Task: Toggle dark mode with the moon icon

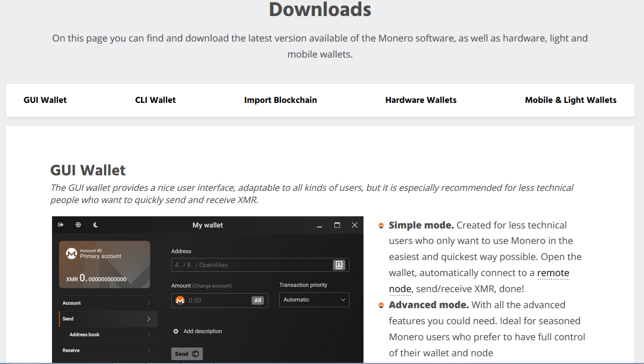Action: coord(96,225)
